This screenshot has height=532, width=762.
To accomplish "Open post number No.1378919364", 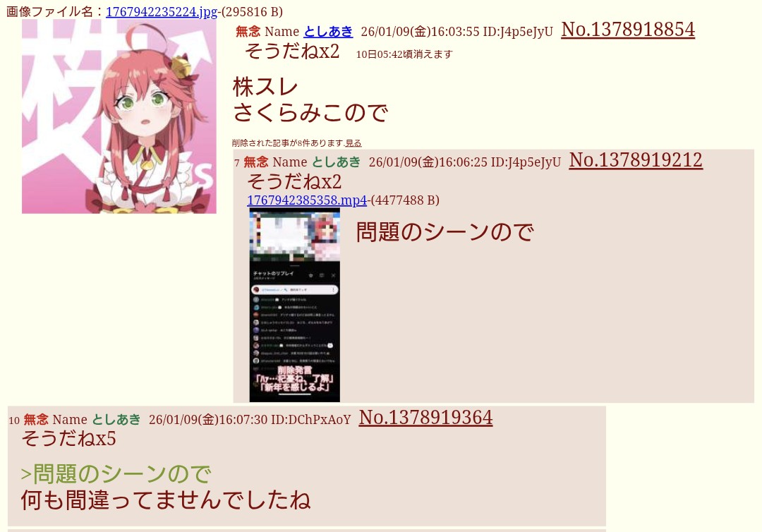I will pyautogui.click(x=425, y=418).
